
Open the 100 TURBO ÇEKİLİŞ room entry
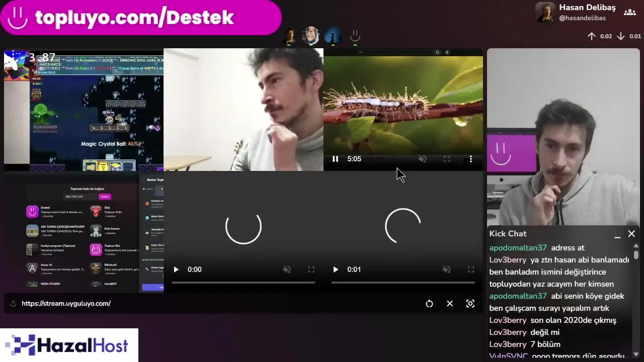tap(55, 231)
